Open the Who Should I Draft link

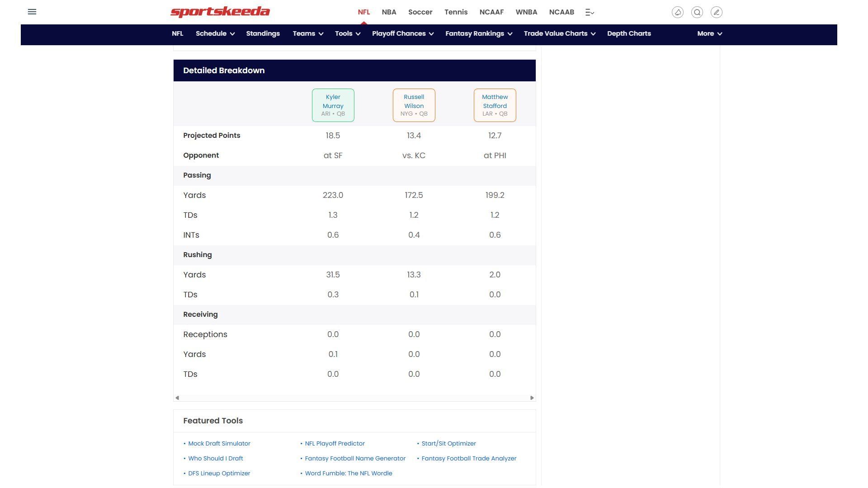[216, 459]
